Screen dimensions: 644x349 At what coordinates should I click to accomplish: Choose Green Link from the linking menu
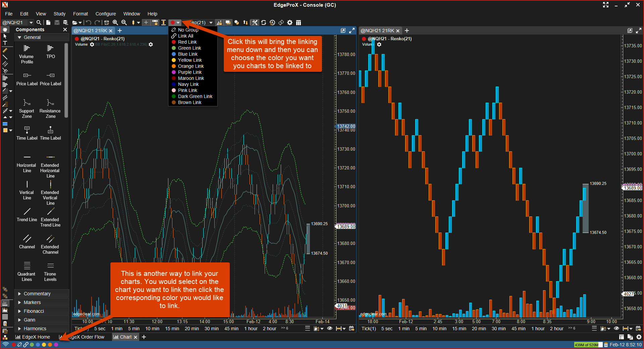193,48
